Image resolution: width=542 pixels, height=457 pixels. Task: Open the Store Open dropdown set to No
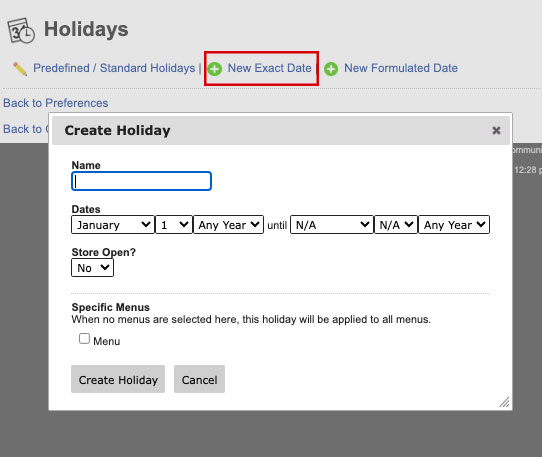[x=92, y=268]
